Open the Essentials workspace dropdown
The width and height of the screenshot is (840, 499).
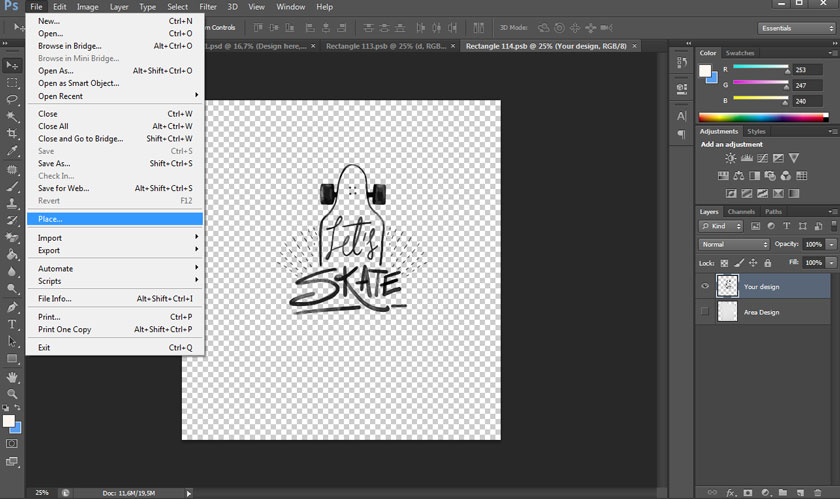(x=795, y=29)
